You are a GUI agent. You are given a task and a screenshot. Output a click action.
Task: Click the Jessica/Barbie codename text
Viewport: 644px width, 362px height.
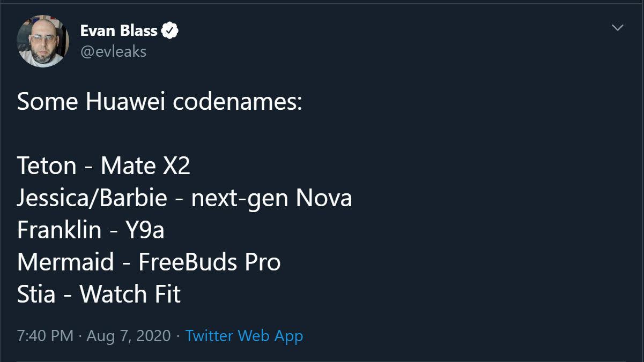(x=92, y=198)
